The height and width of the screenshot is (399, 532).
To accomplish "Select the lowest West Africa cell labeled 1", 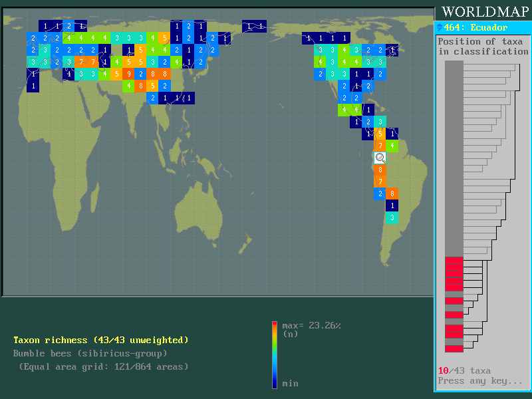I will [x=33, y=86].
